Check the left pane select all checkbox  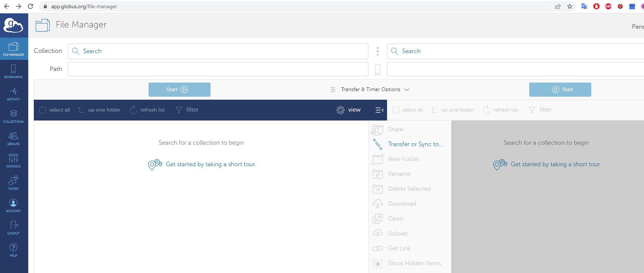43,110
